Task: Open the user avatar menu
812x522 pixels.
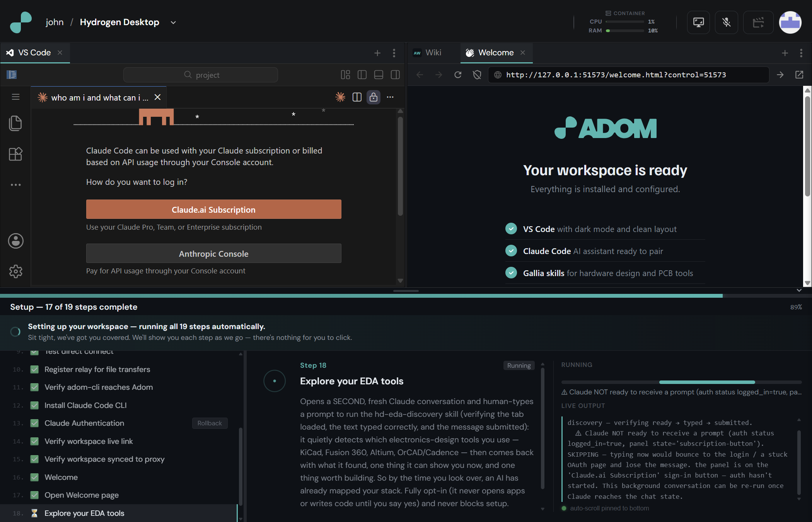Action: tap(790, 22)
